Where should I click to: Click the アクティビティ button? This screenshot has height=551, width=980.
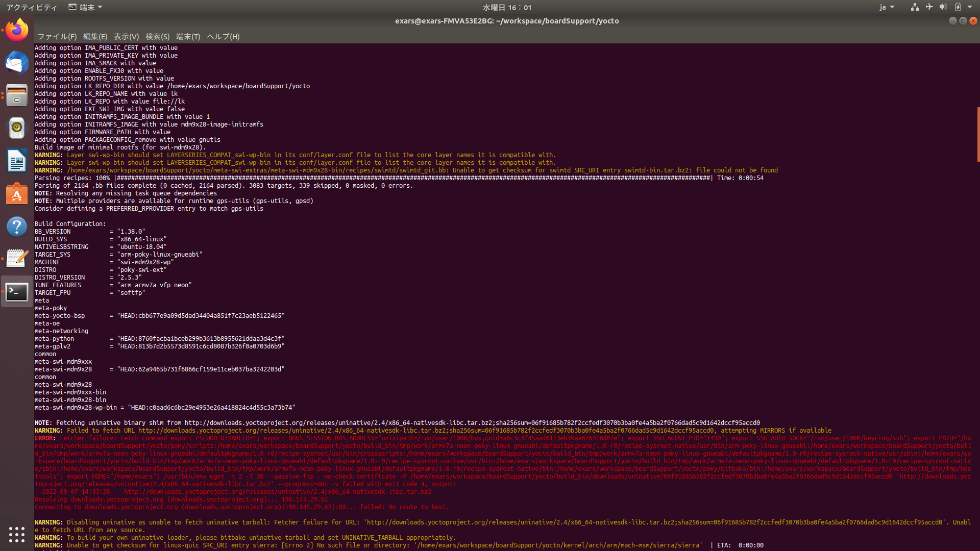32,7
